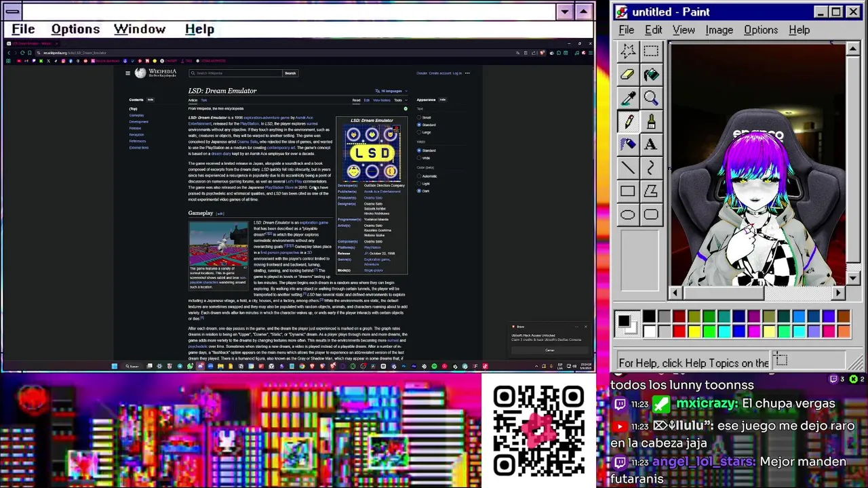Open the Wikipedia hamburger main menu
The image size is (868, 488).
click(x=127, y=73)
